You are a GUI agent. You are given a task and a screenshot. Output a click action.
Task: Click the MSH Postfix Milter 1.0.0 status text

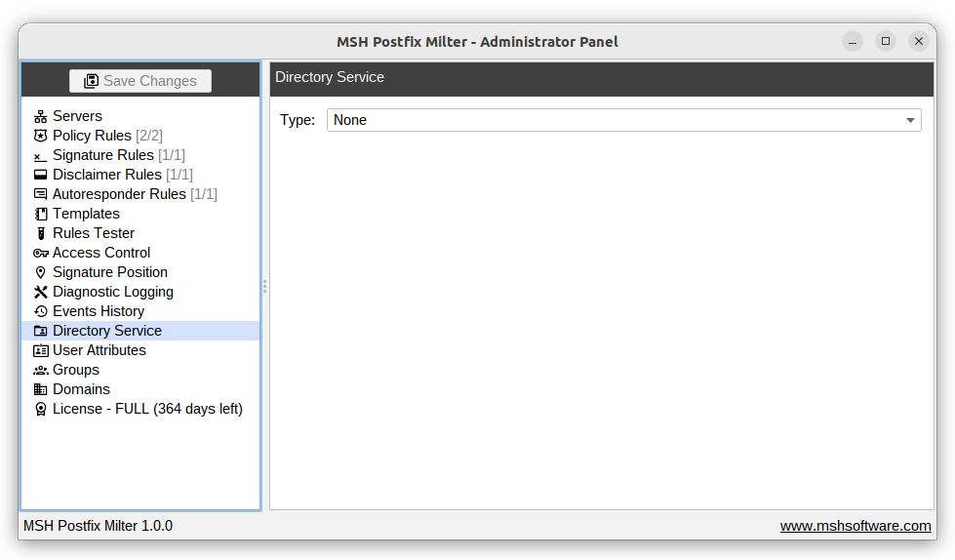[x=99, y=526]
